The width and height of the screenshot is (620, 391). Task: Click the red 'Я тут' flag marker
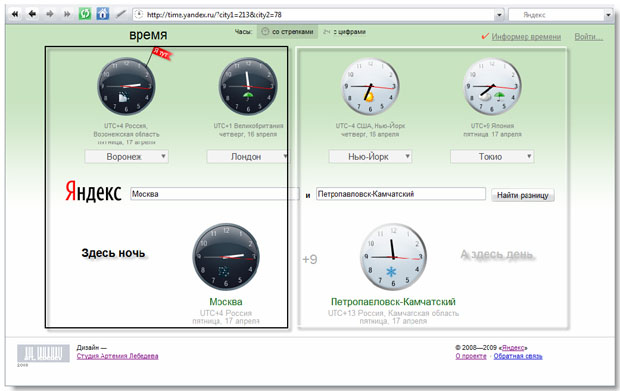(162, 53)
